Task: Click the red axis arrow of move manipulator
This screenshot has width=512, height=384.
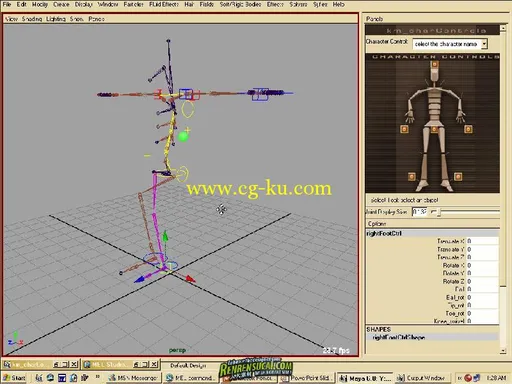Action: pyautogui.click(x=190, y=279)
